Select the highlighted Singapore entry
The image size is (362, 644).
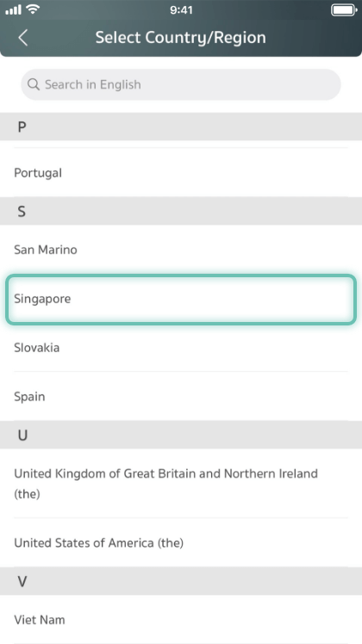(x=181, y=299)
